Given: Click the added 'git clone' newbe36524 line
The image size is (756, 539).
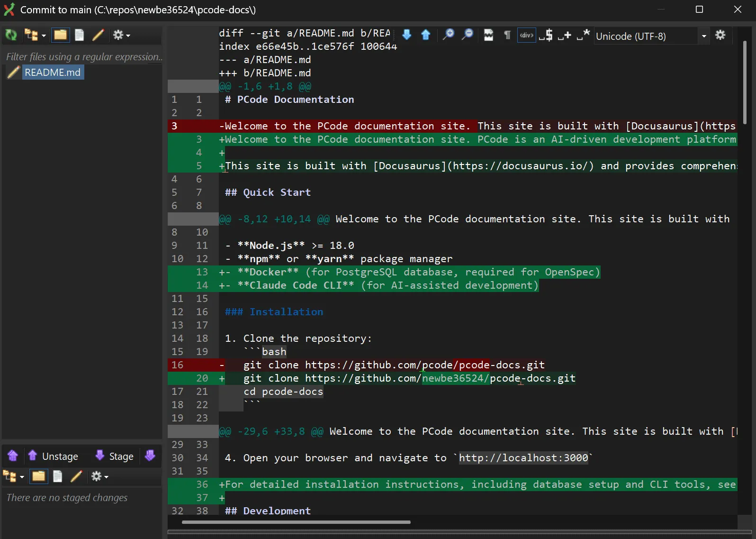Looking at the screenshot, I should point(397,378).
